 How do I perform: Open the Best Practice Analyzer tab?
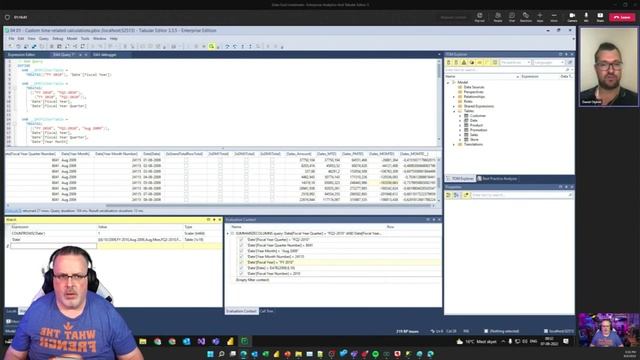[x=497, y=179]
